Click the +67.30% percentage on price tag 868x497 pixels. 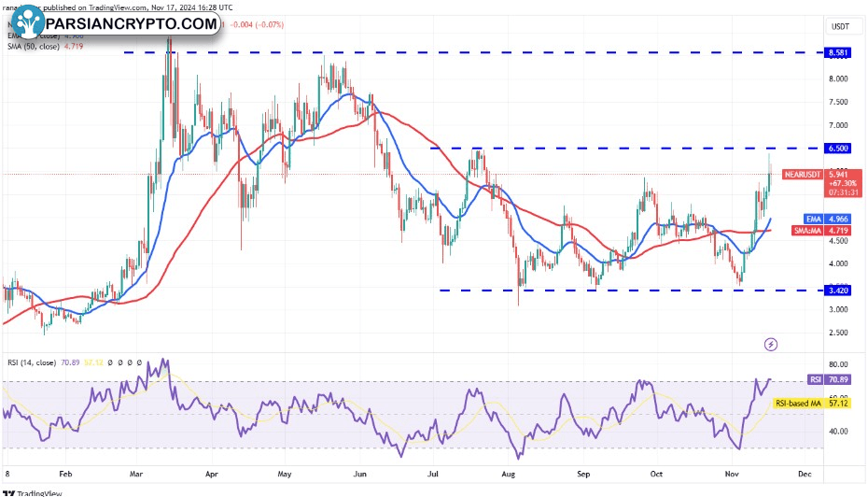click(843, 183)
